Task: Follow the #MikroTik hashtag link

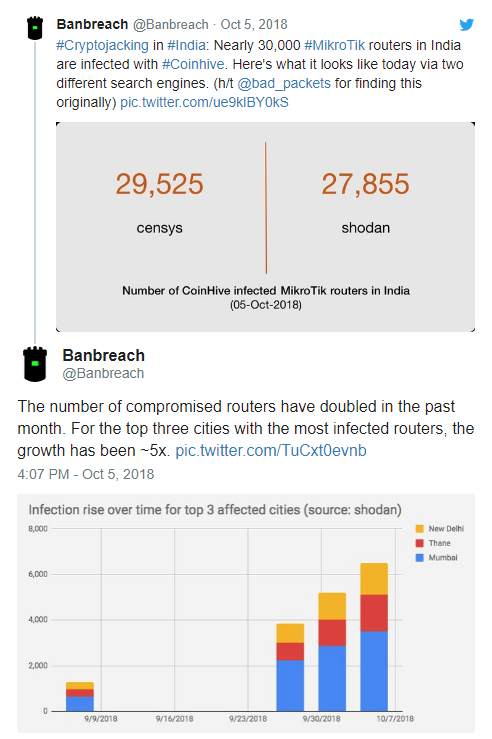Action: click(x=334, y=45)
